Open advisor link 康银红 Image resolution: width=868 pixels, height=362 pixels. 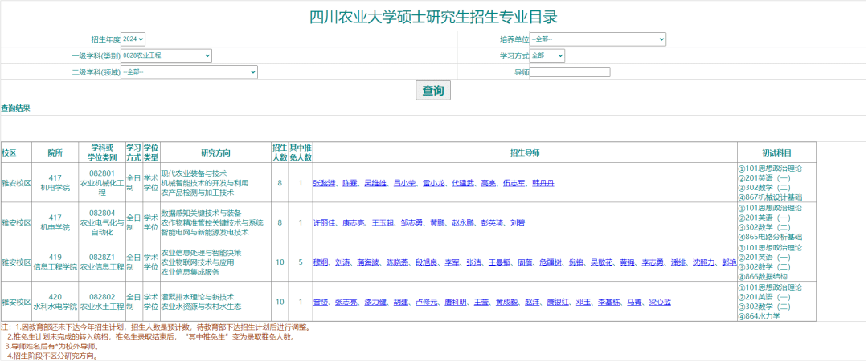coord(558,303)
